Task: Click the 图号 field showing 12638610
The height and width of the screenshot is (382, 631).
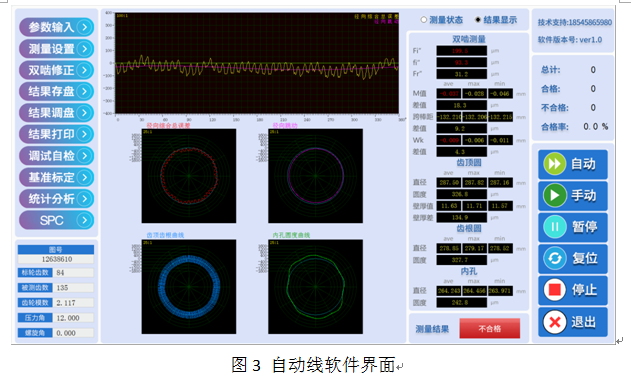Action: tap(56, 259)
